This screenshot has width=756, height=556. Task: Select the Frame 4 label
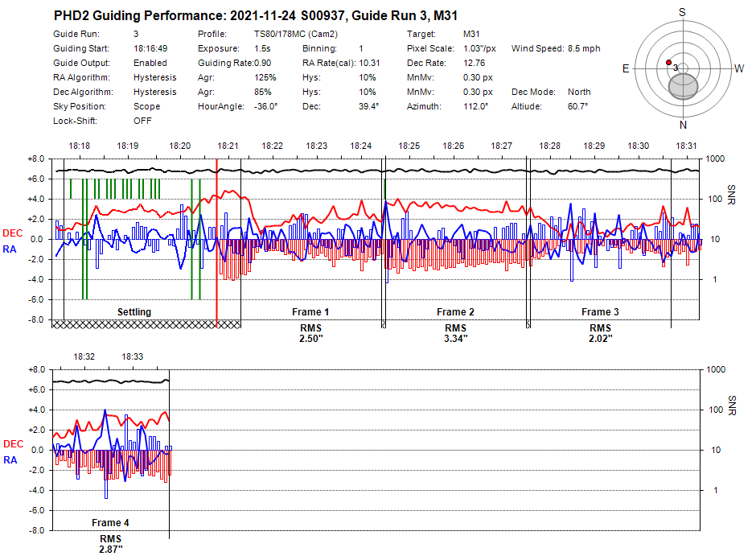(x=110, y=523)
